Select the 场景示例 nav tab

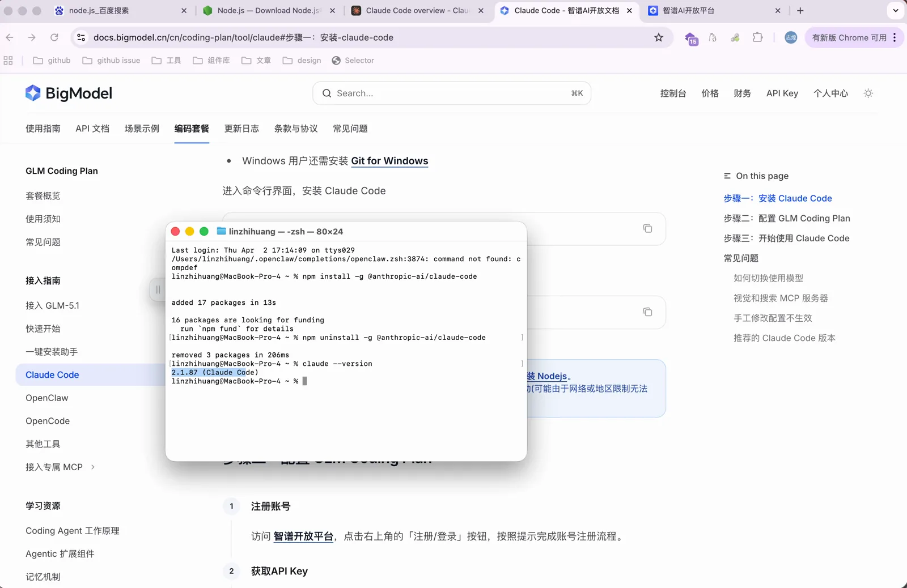142,129
